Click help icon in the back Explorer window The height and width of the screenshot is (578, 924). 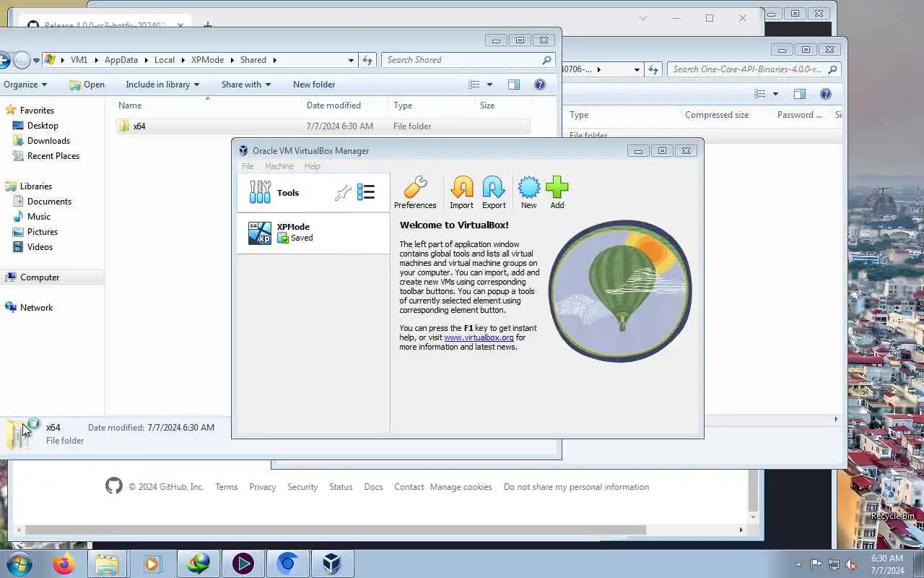[826, 94]
